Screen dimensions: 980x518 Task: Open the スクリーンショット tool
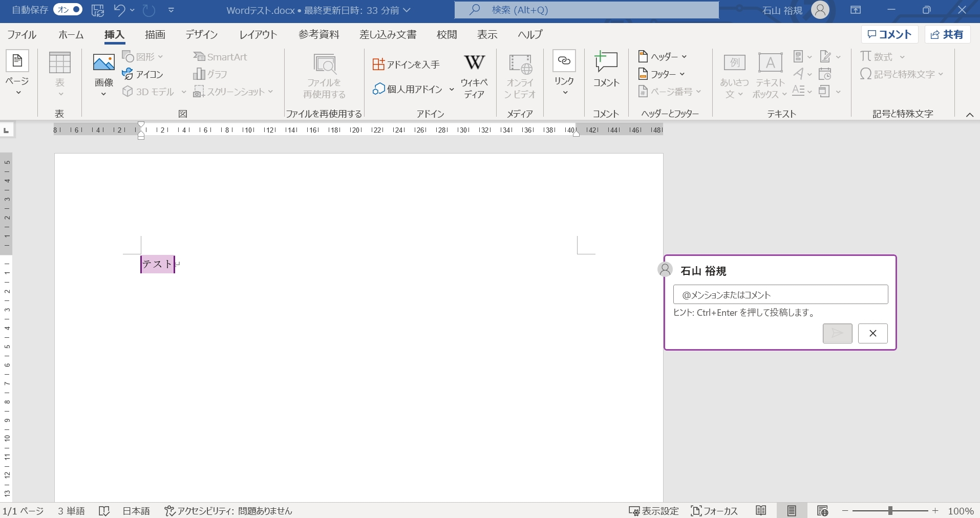(x=233, y=92)
